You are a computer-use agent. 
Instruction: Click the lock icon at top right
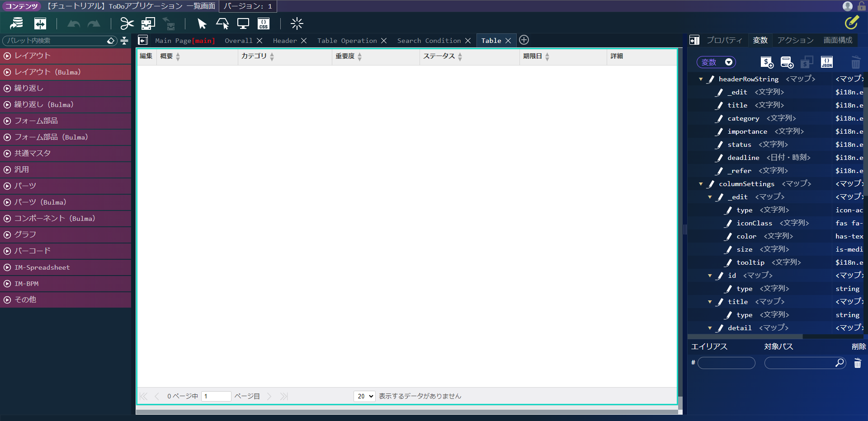point(862,6)
